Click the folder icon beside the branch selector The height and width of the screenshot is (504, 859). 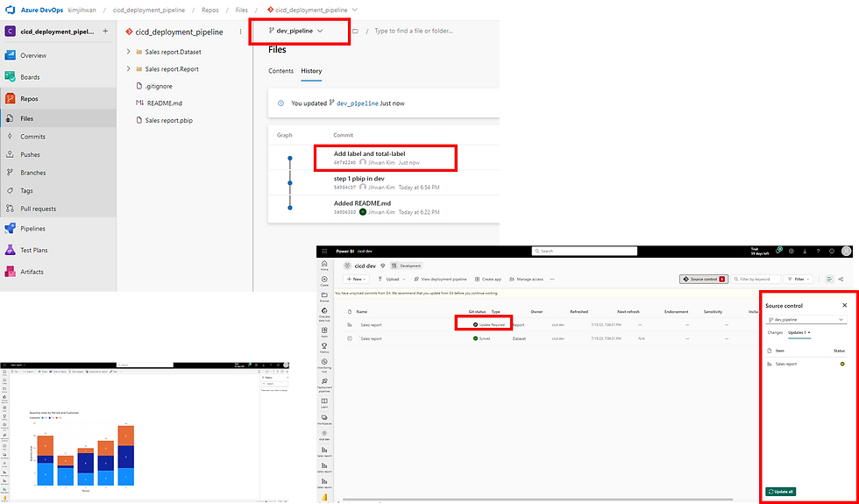pos(355,32)
